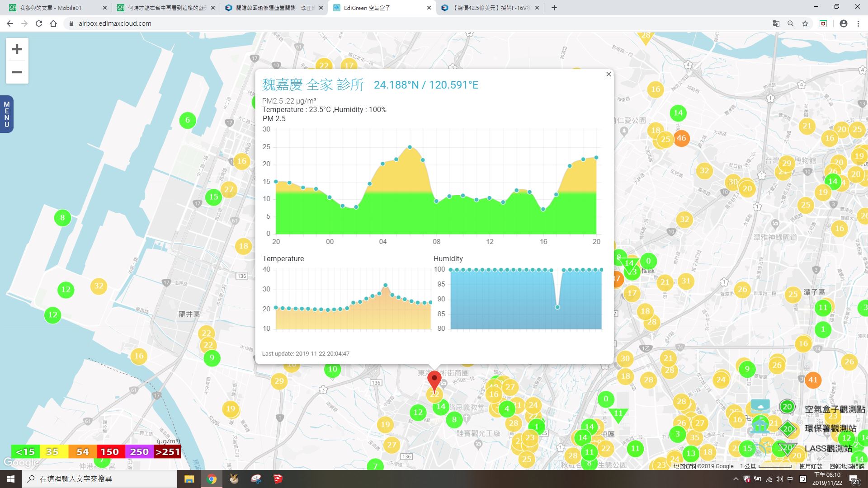Screen dimensions: 868x488
Task: Open the 使用條款 terms link
Action: [x=811, y=466]
